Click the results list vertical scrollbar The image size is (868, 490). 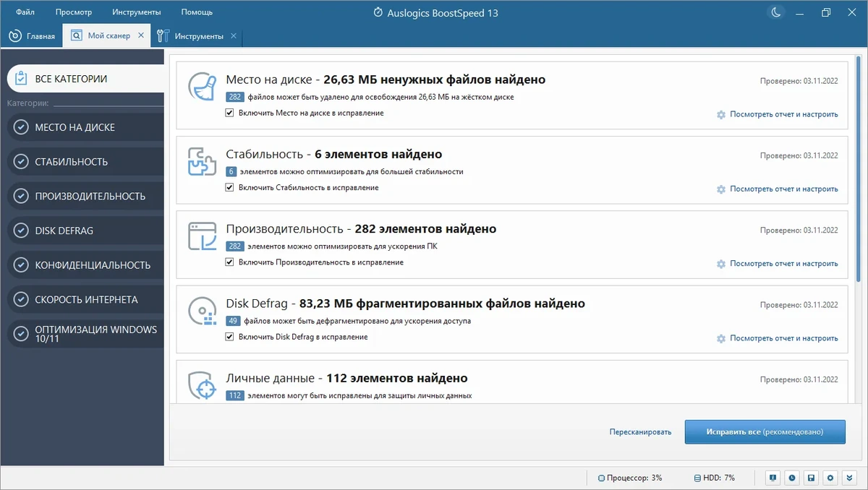858,168
